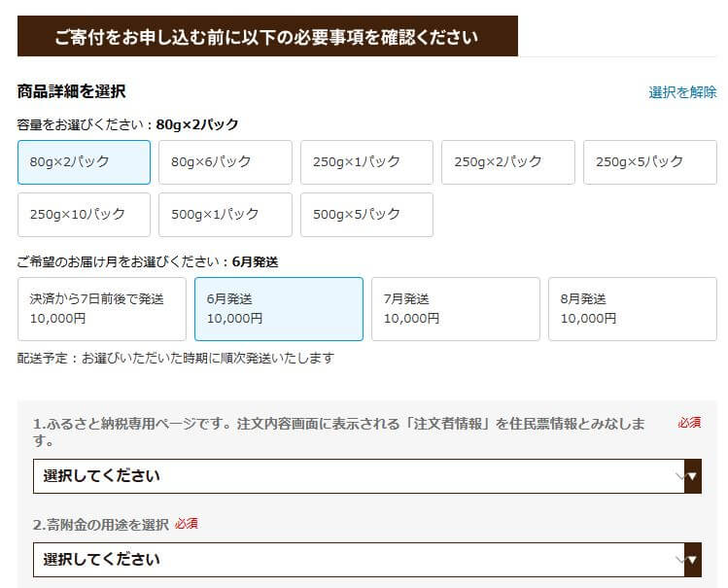Open the 寄附金の用途 dropdown

[367, 560]
